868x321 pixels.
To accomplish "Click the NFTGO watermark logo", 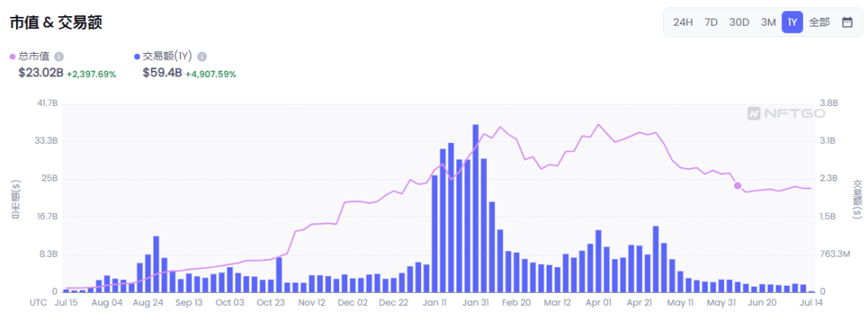I will (x=785, y=114).
